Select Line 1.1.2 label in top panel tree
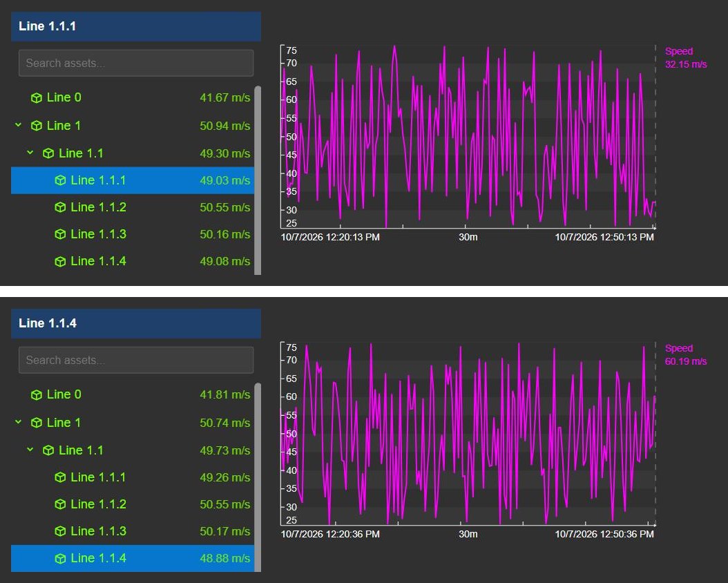The width and height of the screenshot is (728, 583). click(99, 207)
